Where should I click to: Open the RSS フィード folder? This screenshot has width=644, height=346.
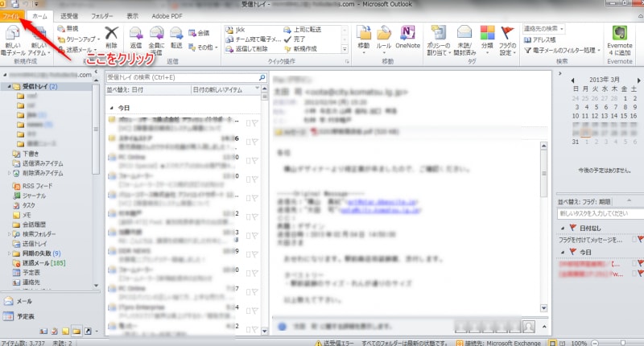[37, 186]
